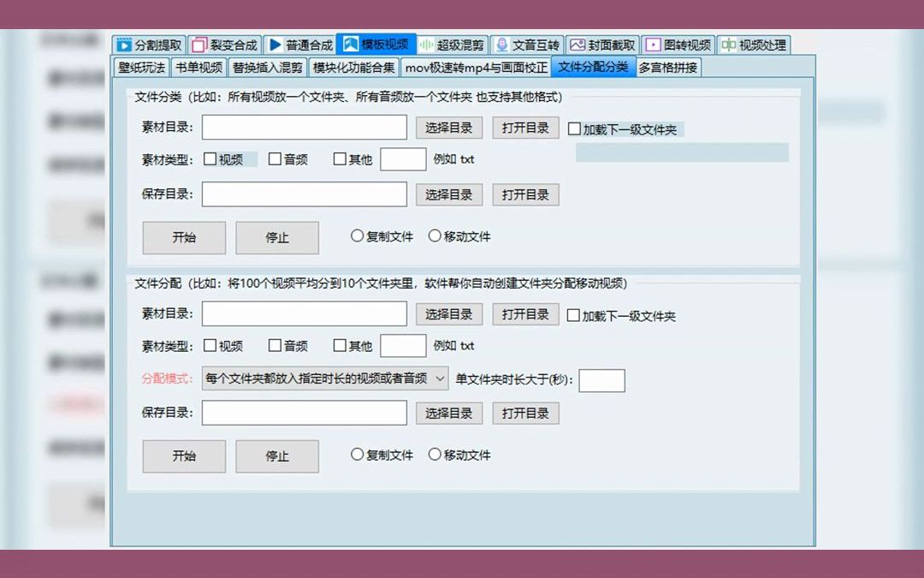Screen dimensions: 924x578
Task: Click the video icon on 图转视频 tab
Action: (652, 45)
